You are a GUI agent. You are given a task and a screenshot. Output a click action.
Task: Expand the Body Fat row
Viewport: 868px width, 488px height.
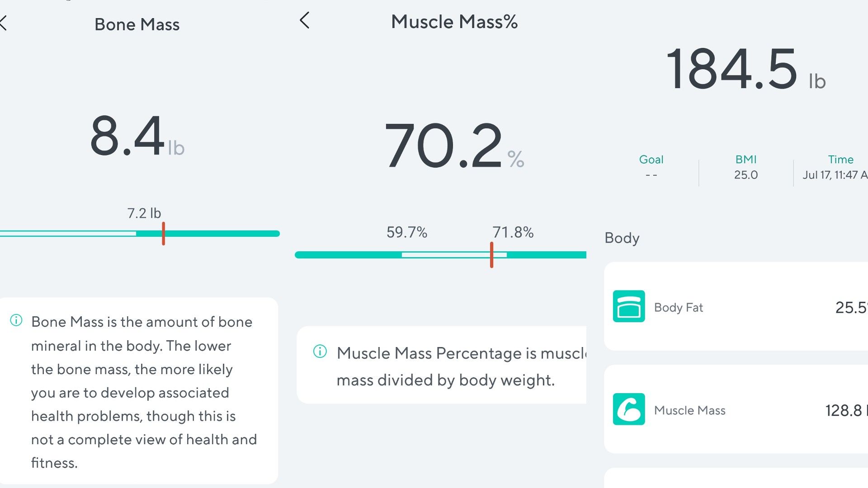732,307
